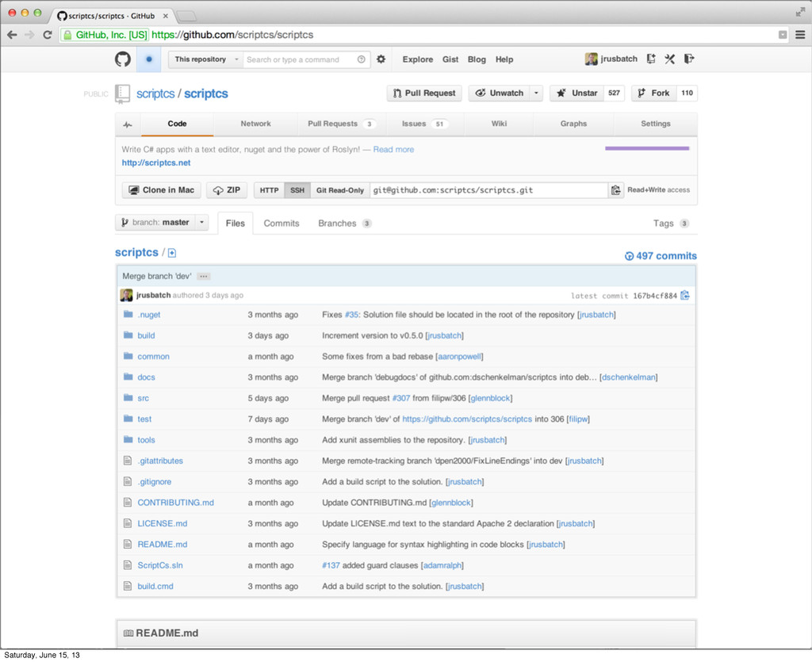This screenshot has width=812, height=662.
Task: Click the jrusbatch avatar in header
Action: (591, 59)
